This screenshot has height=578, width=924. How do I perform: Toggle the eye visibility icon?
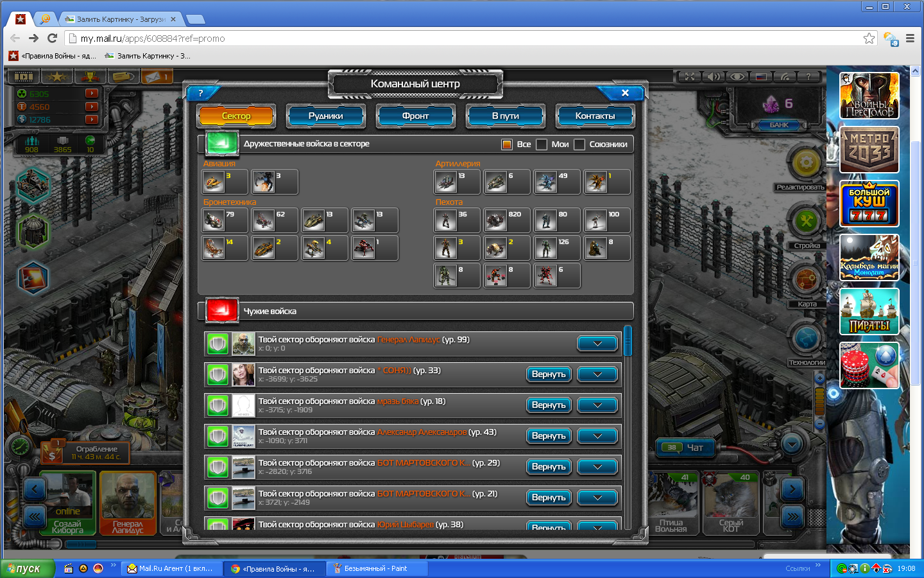point(737,76)
